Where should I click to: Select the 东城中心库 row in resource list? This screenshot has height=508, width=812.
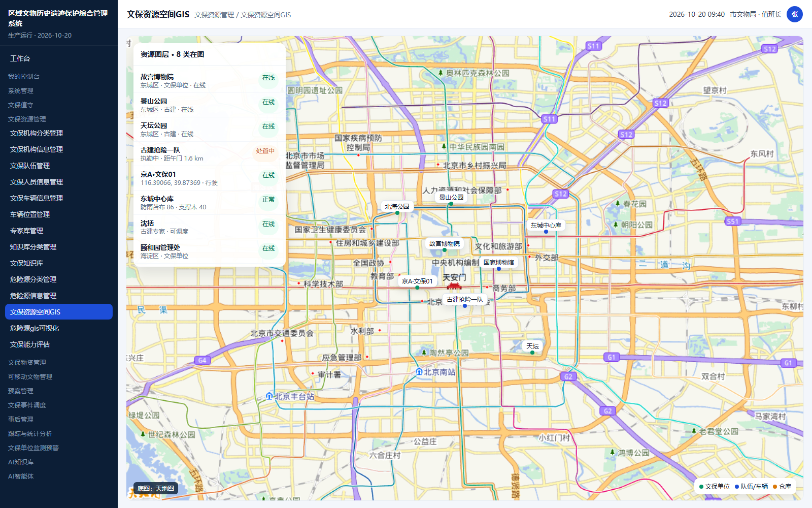(210, 203)
